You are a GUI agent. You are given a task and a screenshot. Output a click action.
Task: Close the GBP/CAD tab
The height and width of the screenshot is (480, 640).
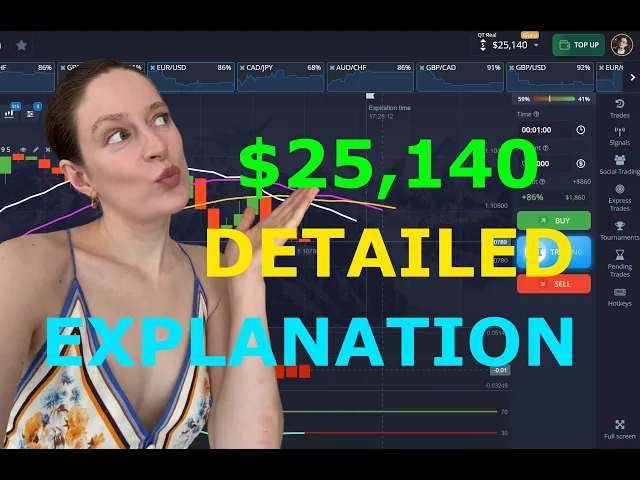click(422, 68)
